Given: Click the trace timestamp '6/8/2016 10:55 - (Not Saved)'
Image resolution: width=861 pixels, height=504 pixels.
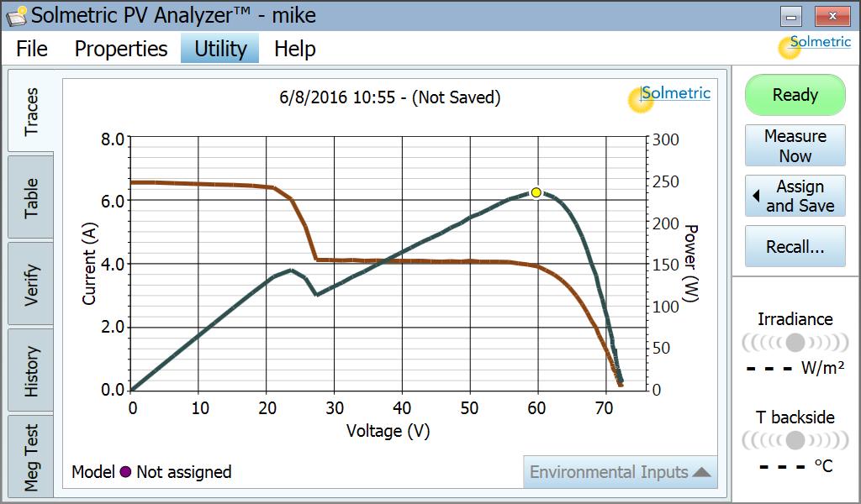Looking at the screenshot, I should pyautogui.click(x=390, y=97).
